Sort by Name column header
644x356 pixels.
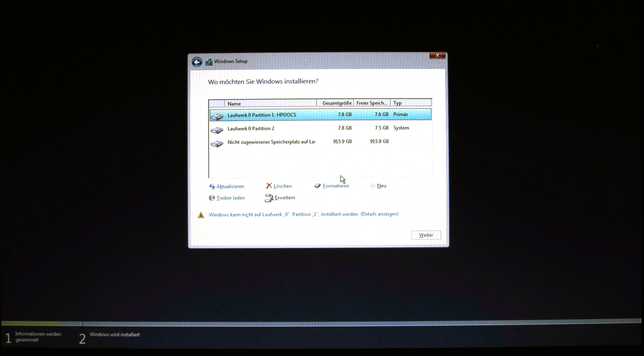(270, 103)
